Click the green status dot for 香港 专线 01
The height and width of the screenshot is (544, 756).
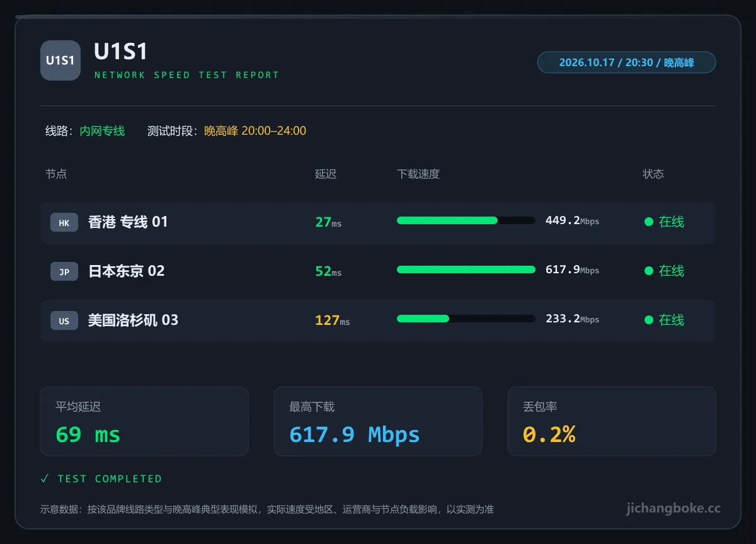click(x=648, y=222)
